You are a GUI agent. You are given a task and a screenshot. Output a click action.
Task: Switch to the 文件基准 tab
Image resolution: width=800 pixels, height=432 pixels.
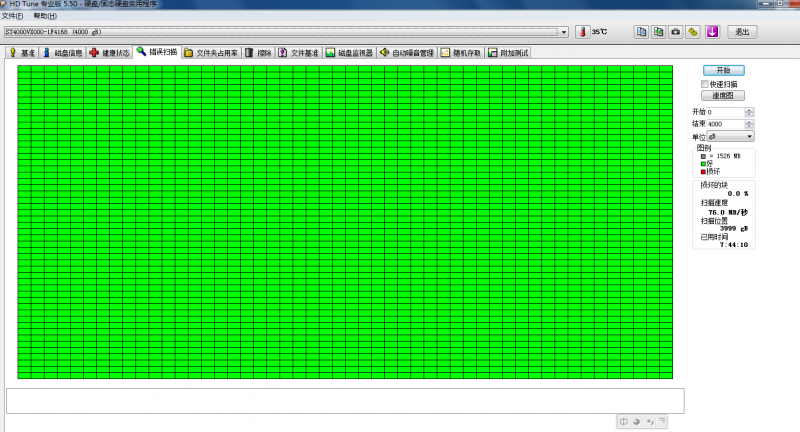pyautogui.click(x=298, y=53)
